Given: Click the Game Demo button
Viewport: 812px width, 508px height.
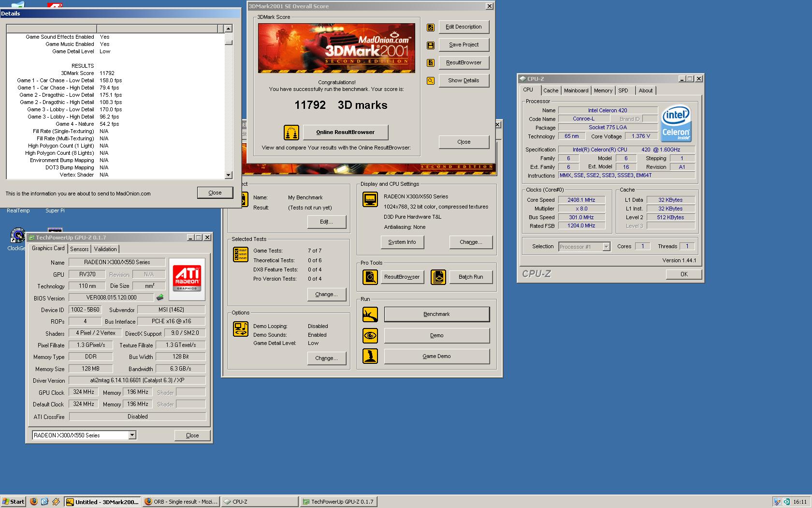Looking at the screenshot, I should [437, 356].
